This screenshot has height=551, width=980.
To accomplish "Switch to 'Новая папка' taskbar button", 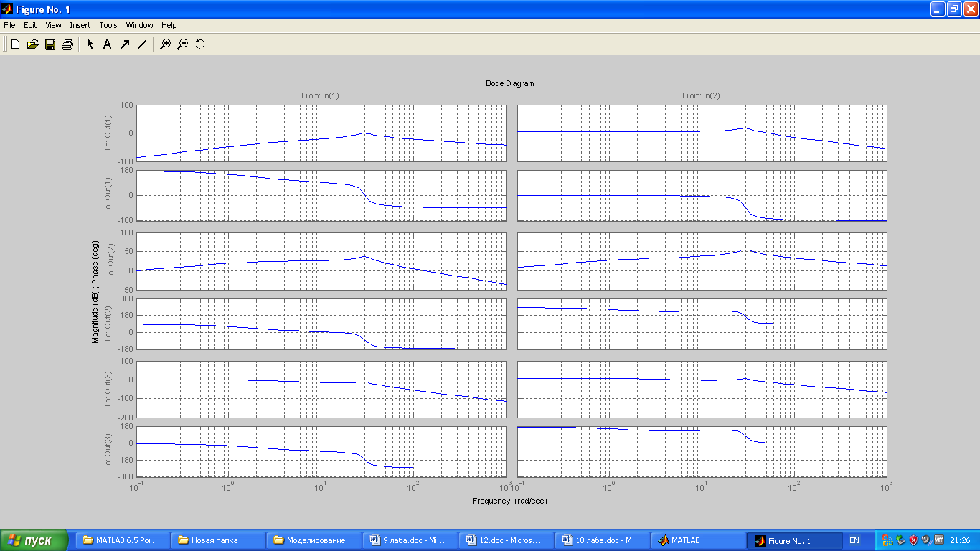I will [x=219, y=540].
